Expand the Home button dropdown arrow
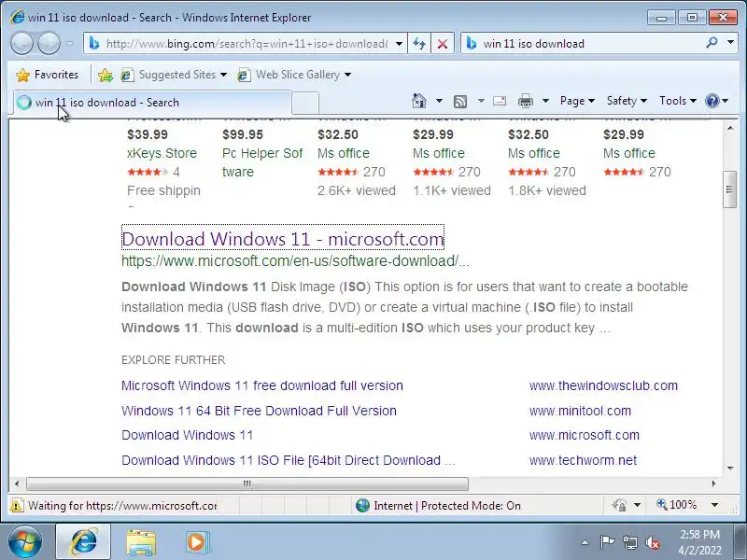747x560 pixels. click(439, 101)
